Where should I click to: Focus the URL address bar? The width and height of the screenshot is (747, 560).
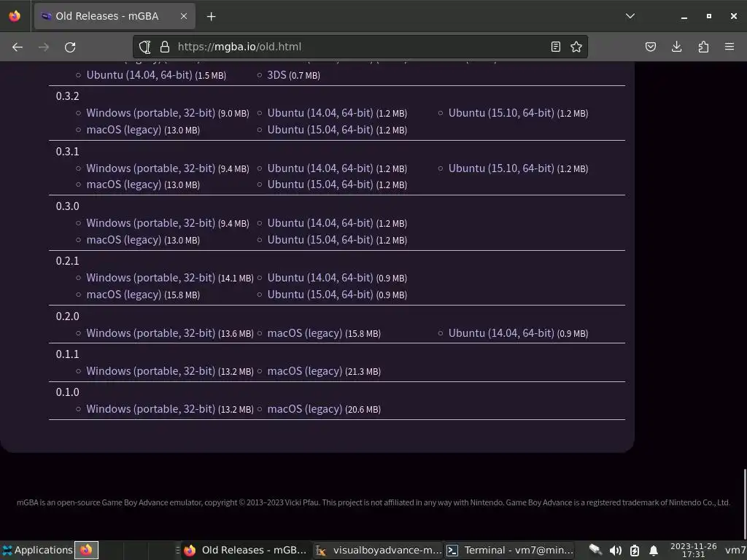[362, 47]
